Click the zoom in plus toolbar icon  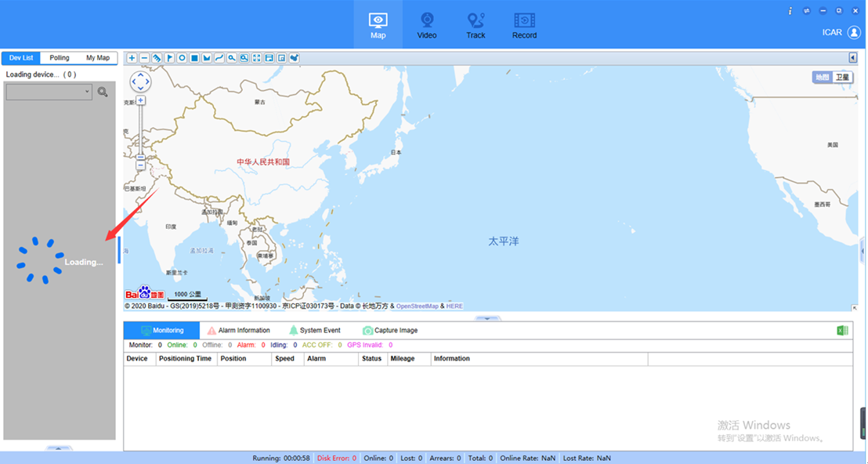tap(132, 58)
